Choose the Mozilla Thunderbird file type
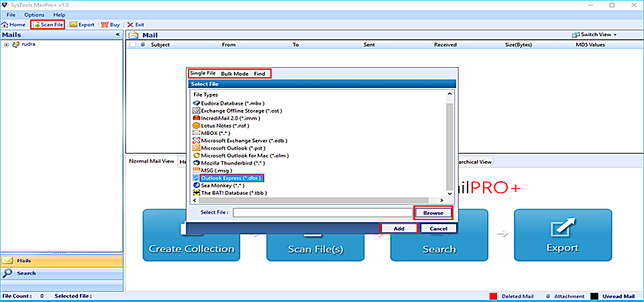The width and height of the screenshot is (644, 302). click(197, 162)
